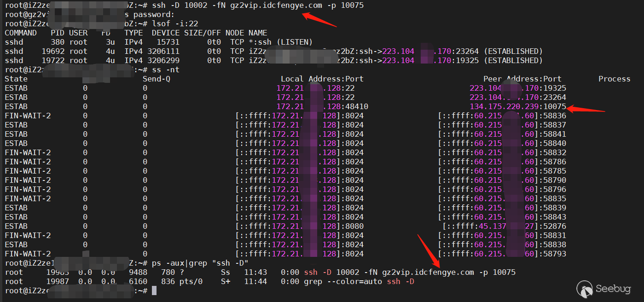This screenshot has width=644, height=302.
Task: Click the password: prompt line
Action: [150, 14]
